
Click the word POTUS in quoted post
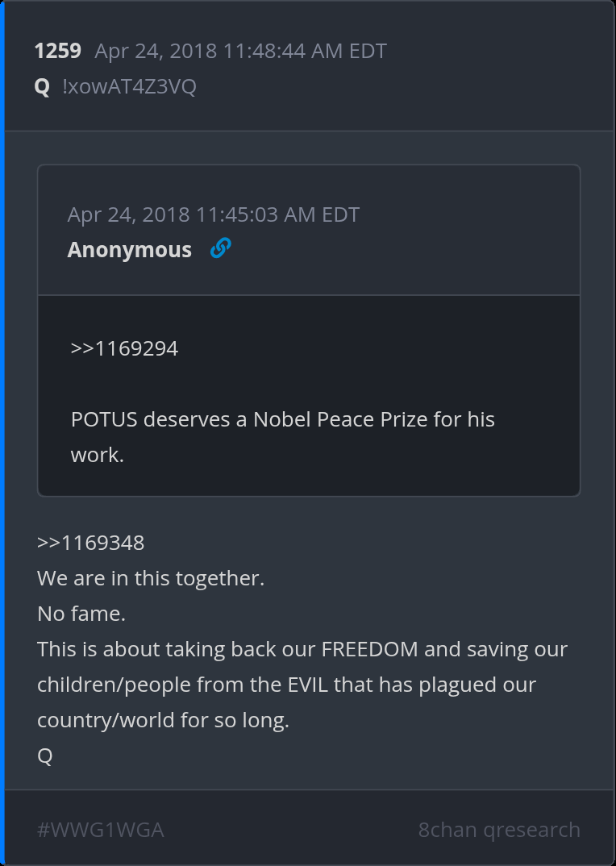[104, 419]
